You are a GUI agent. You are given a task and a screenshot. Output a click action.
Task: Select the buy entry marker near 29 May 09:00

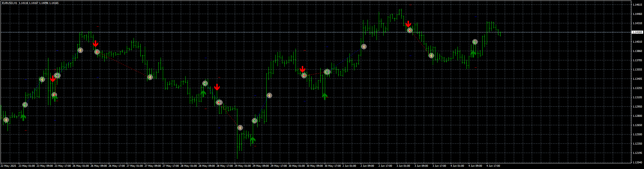point(255,121)
